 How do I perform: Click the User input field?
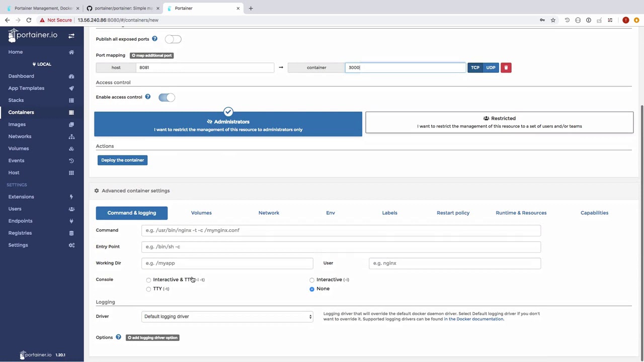tap(455, 263)
